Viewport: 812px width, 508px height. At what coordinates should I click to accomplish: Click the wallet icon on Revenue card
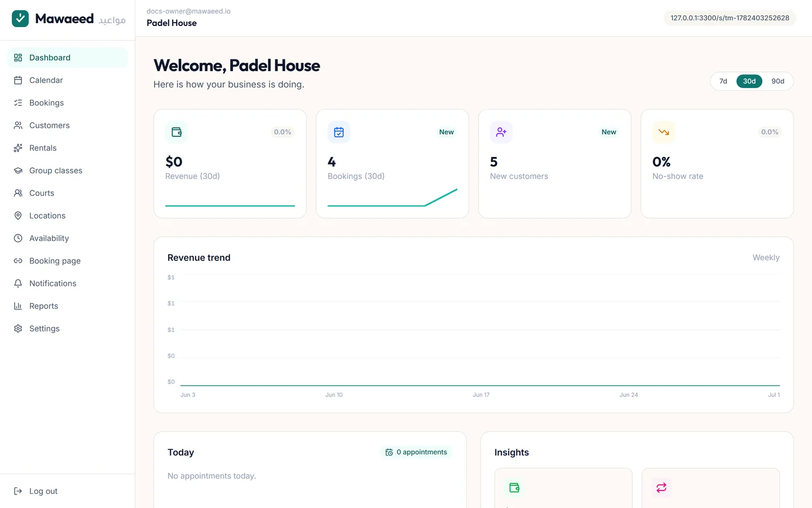tap(176, 132)
